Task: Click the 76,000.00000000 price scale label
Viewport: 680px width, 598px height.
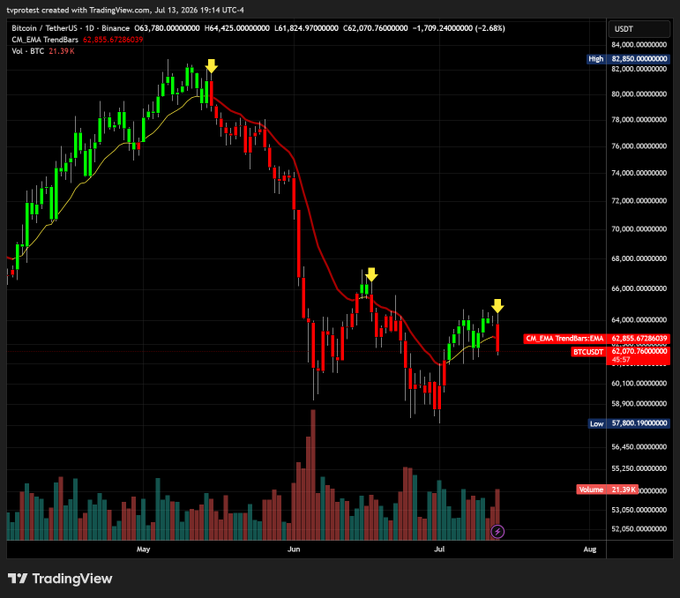Action: tap(639, 146)
